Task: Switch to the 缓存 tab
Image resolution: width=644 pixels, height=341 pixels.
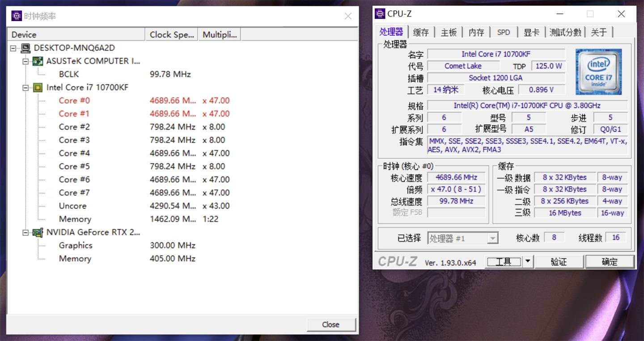Action: click(421, 32)
